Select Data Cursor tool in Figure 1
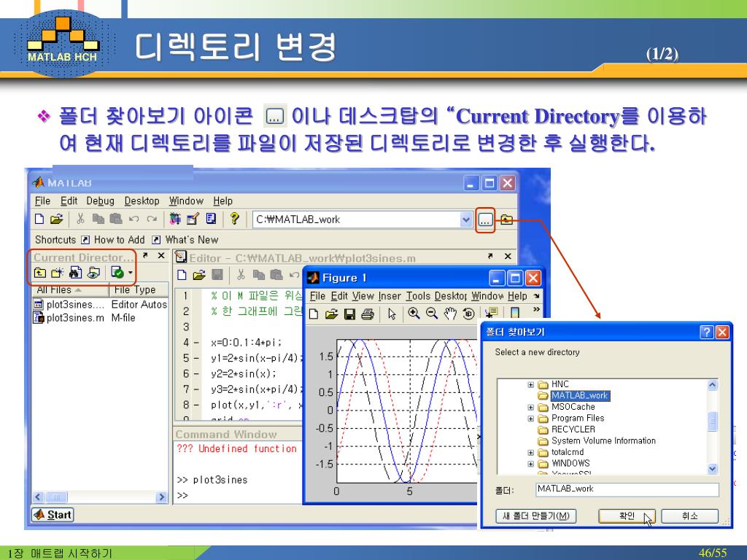 pyautogui.click(x=490, y=313)
